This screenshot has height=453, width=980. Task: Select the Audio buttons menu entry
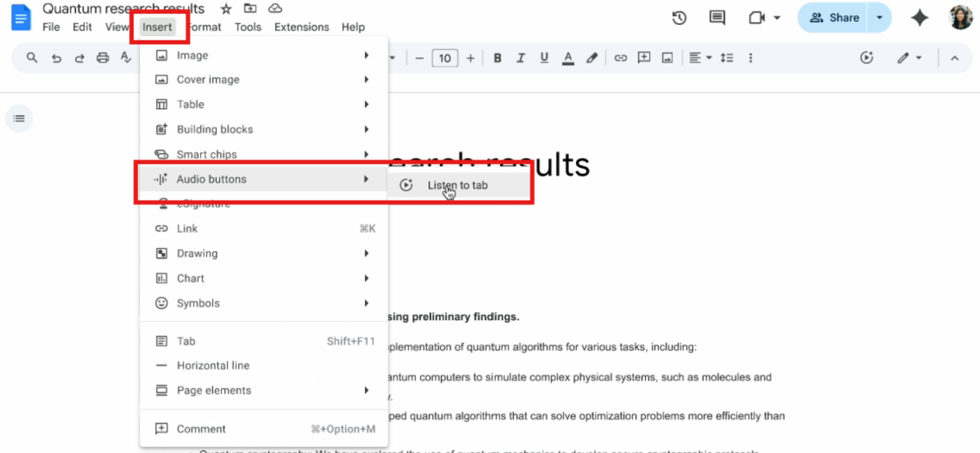pos(264,179)
